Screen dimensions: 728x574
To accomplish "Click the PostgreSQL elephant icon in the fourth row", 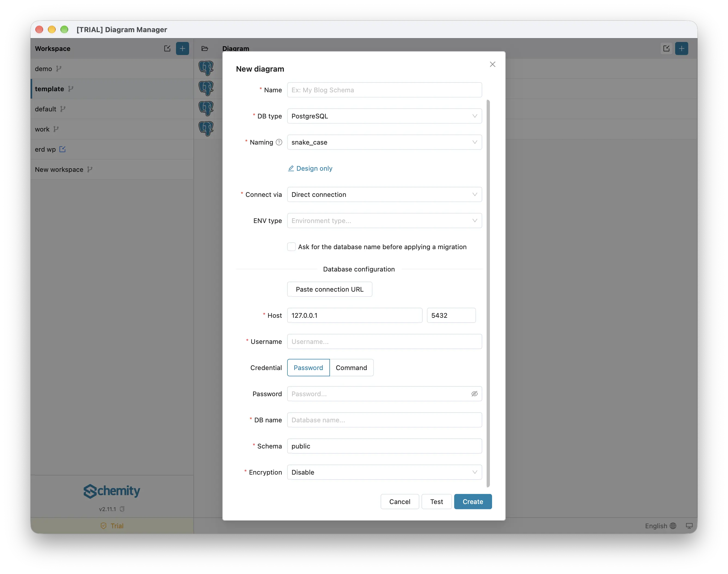I will point(206,129).
